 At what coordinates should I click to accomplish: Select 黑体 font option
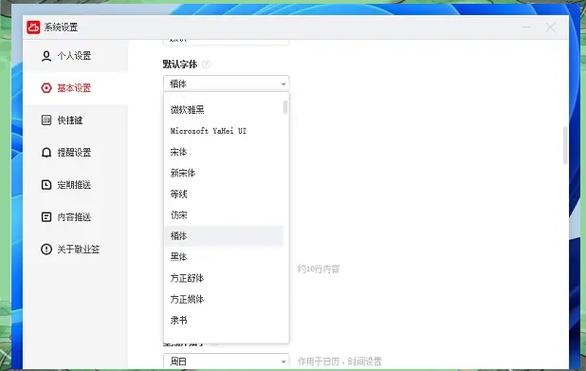click(223, 257)
